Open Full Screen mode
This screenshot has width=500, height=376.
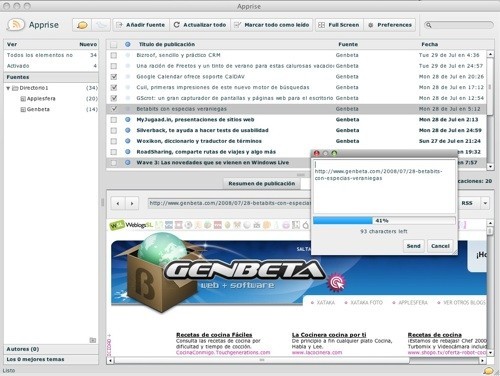click(x=339, y=25)
